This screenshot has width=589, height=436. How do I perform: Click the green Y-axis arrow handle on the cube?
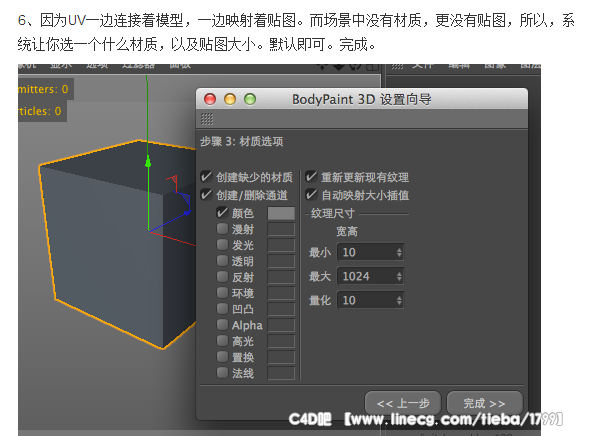[x=148, y=162]
